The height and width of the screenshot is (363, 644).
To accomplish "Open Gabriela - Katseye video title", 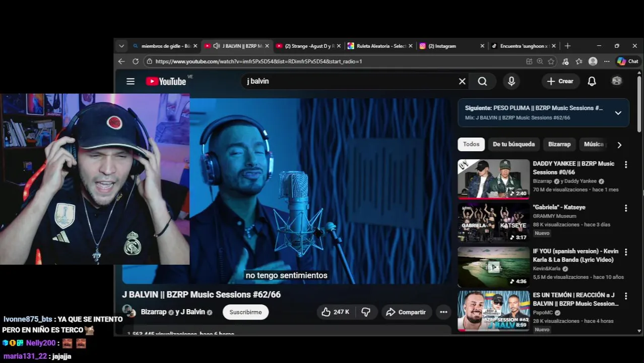I will point(559,207).
